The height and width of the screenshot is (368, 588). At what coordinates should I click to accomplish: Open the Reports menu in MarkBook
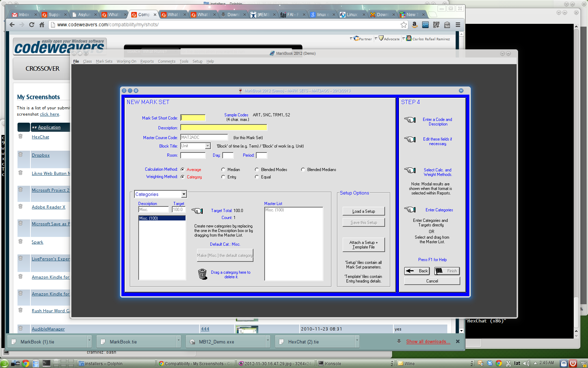[x=147, y=61]
